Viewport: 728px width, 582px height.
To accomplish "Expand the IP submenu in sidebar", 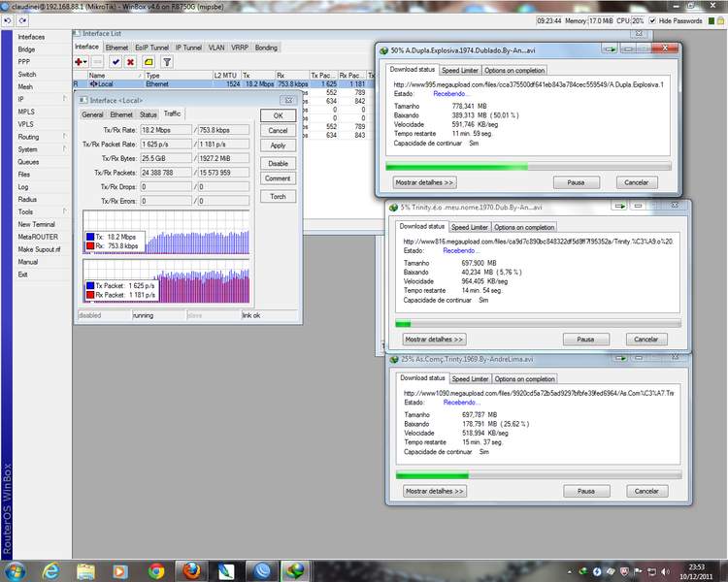I will pyautogui.click(x=21, y=99).
